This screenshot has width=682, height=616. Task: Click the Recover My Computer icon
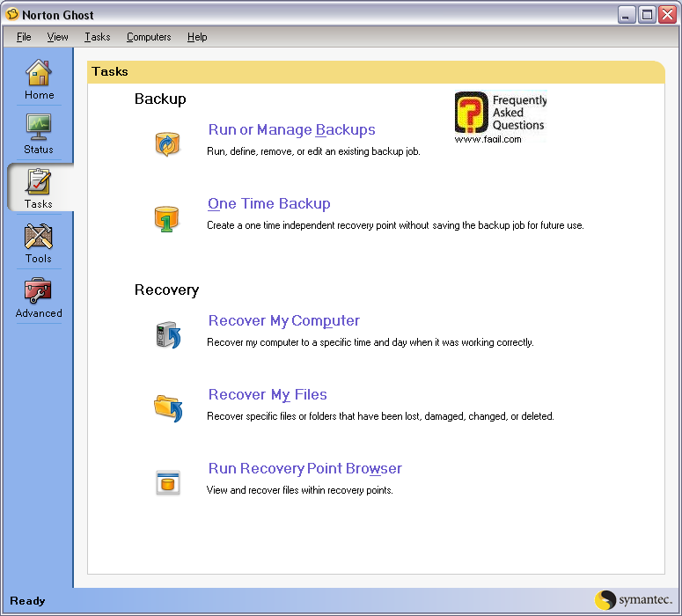point(167,335)
